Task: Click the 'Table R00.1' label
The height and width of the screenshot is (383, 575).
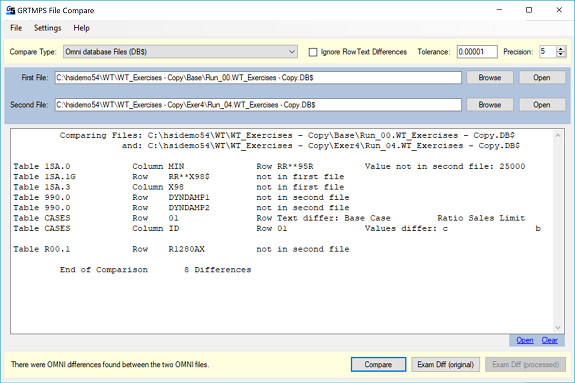Action: click(x=41, y=249)
